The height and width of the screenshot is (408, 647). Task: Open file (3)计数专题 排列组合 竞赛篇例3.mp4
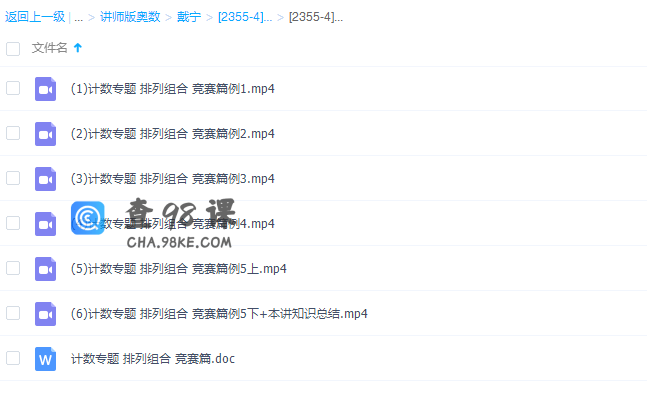172,179
